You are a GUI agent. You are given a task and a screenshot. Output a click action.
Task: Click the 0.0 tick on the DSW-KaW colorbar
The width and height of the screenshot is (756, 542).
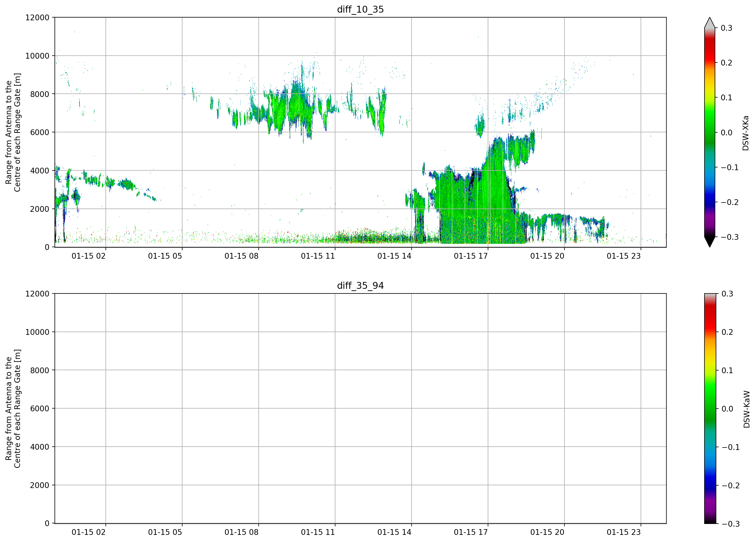[727, 409]
